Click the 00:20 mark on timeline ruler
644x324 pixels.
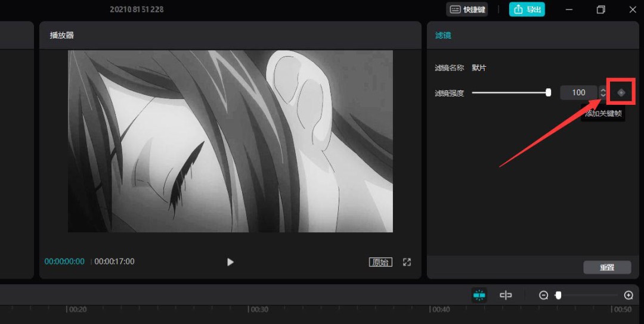coord(77,310)
